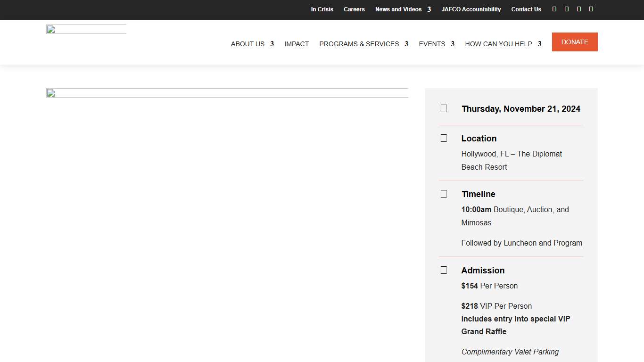The image size is (644, 362).
Task: Open the In Crisis link
Action: (x=322, y=9)
